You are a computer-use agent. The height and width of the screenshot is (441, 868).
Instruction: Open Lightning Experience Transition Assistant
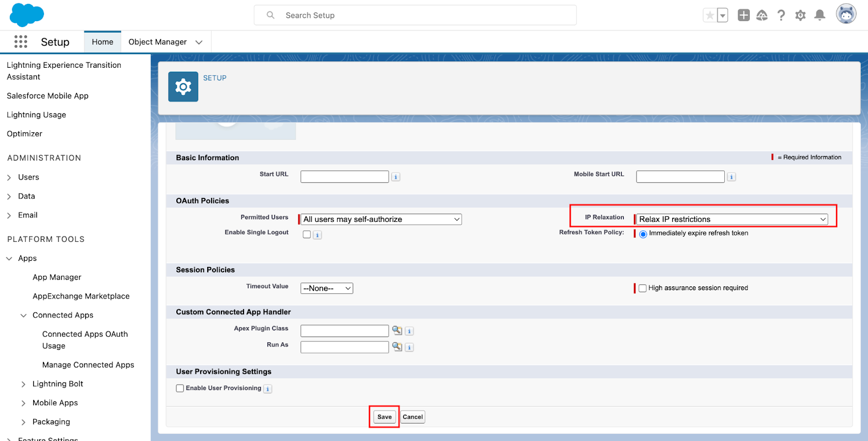[64, 71]
